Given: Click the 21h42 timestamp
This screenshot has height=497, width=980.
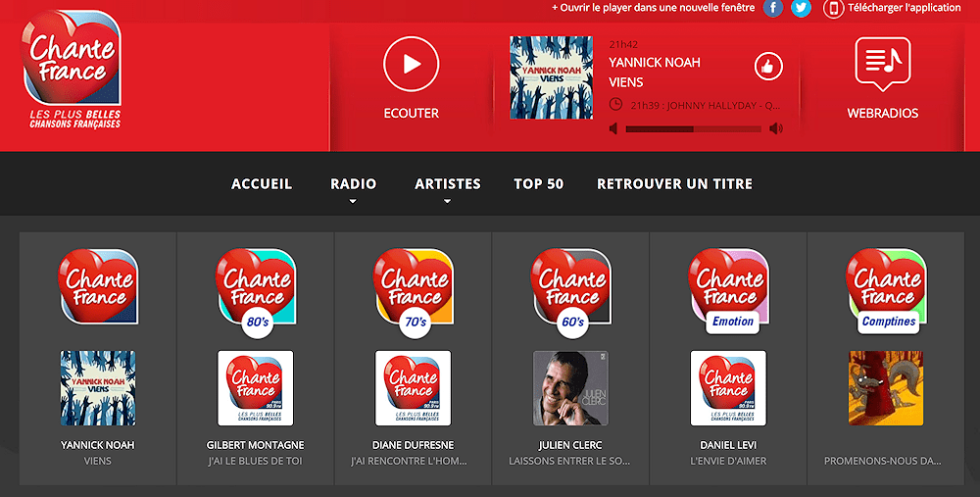Looking at the screenshot, I should pyautogui.click(x=623, y=44).
